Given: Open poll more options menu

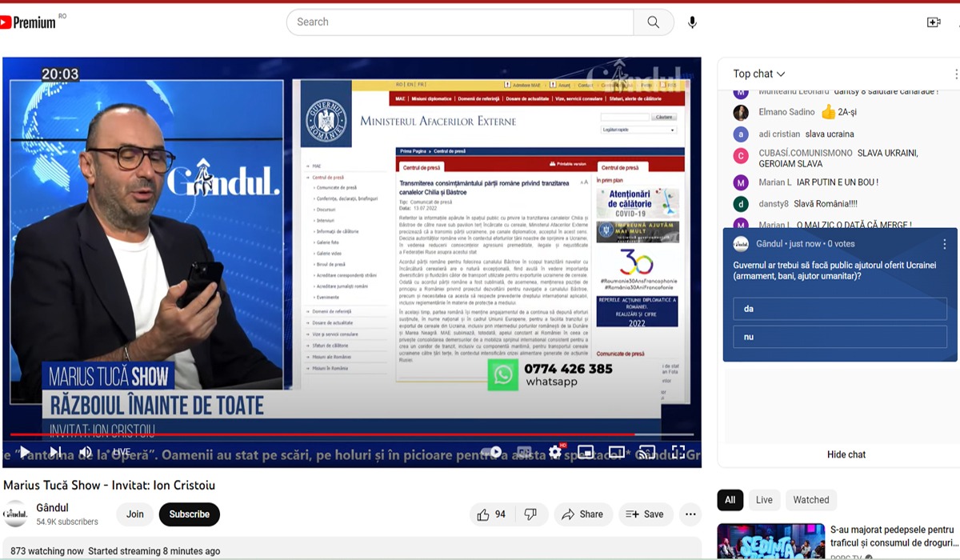Looking at the screenshot, I should [x=944, y=244].
